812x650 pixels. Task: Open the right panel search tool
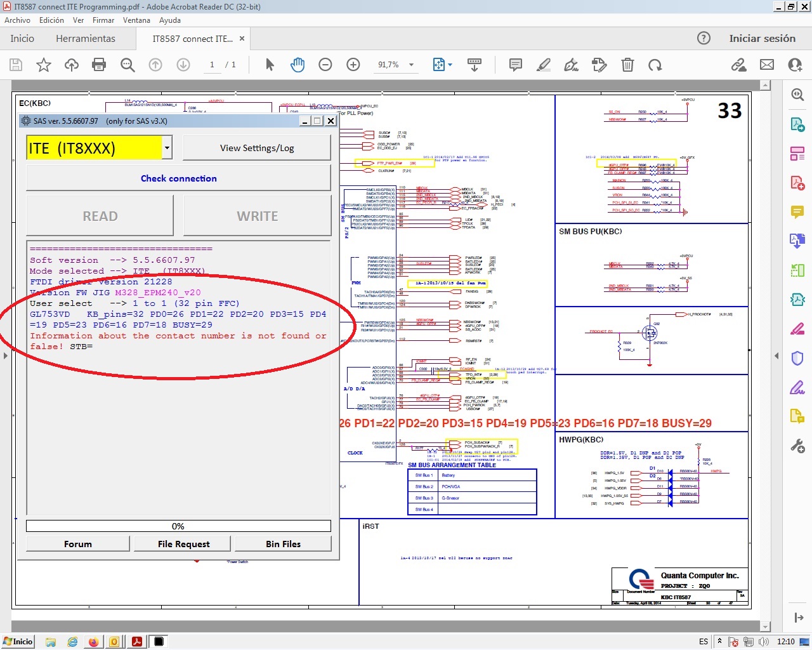coord(797,95)
